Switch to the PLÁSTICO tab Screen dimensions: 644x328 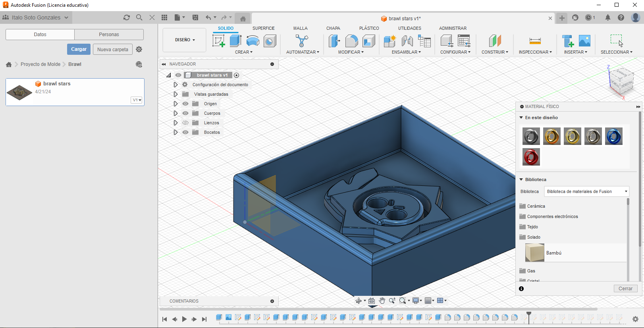pyautogui.click(x=369, y=28)
